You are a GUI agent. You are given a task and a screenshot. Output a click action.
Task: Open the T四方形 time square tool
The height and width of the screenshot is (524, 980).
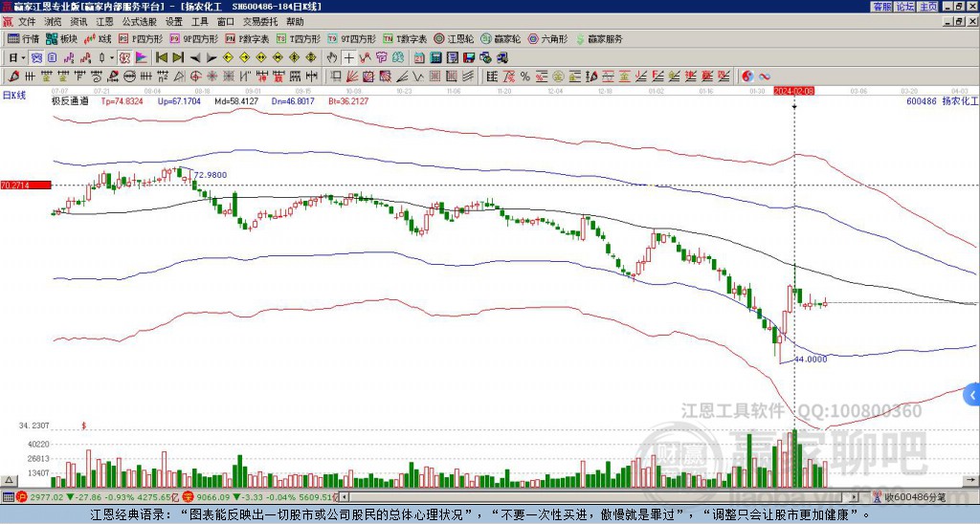299,38
